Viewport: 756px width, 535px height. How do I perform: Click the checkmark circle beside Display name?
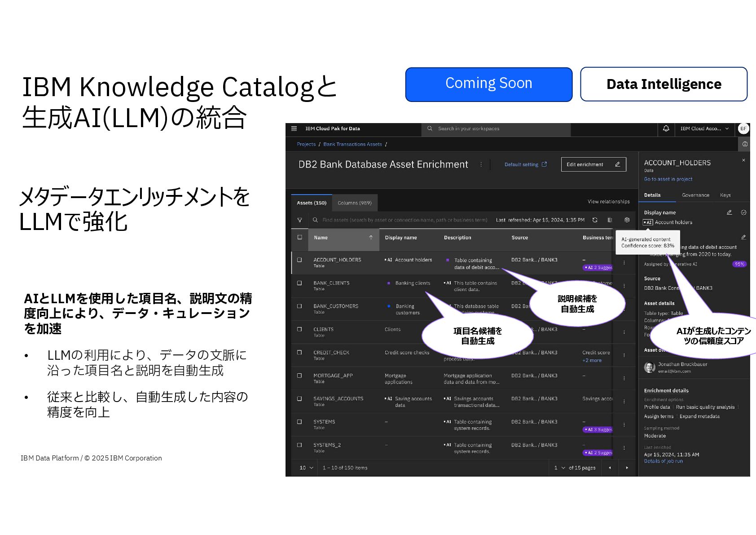click(743, 212)
